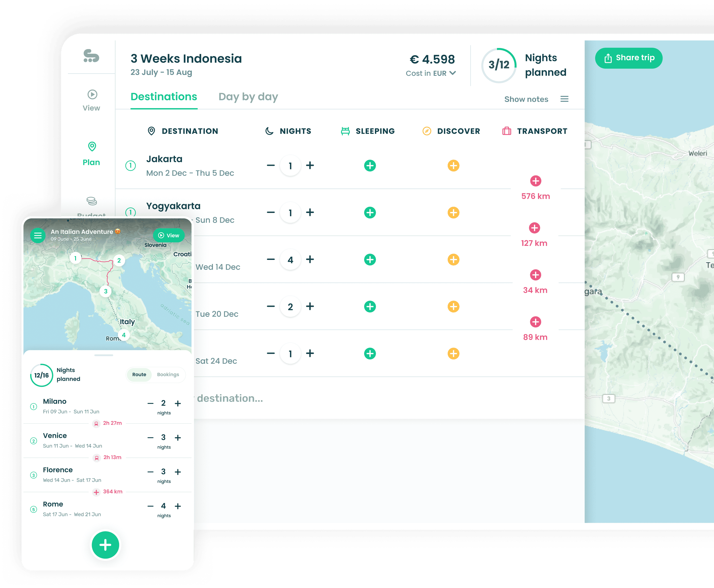Increase Jakarta nights with the plus stepper
The image size is (714, 588).
point(310,166)
